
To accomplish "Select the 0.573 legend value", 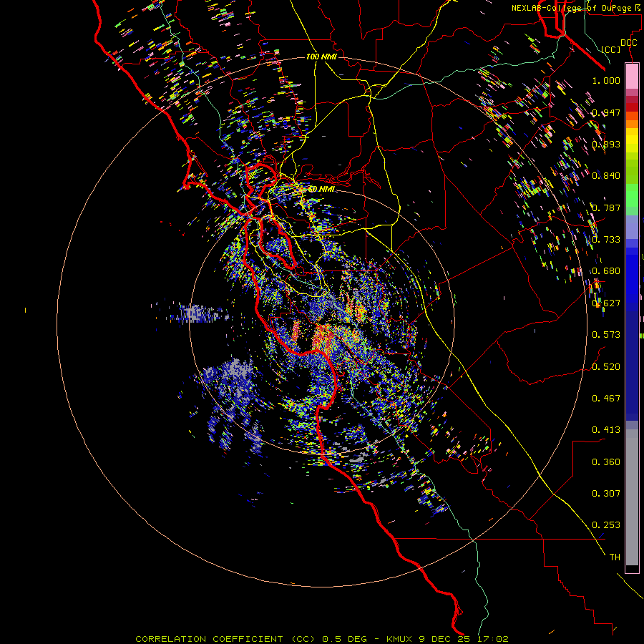I will [x=606, y=335].
